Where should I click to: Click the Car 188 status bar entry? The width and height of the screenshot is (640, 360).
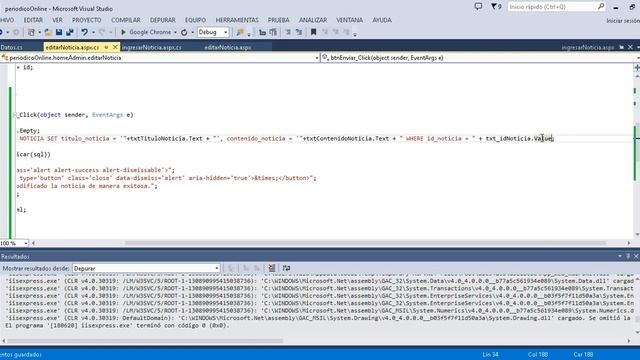(583, 355)
